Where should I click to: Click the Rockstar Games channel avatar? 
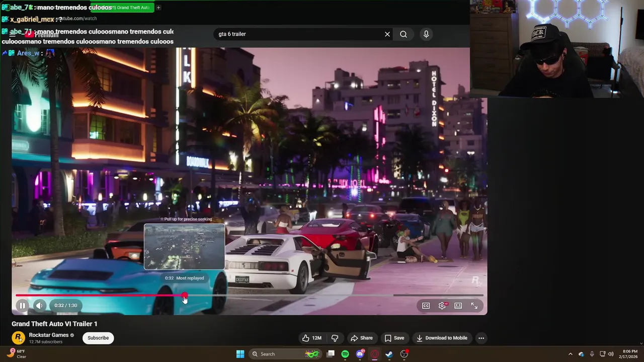(18, 338)
